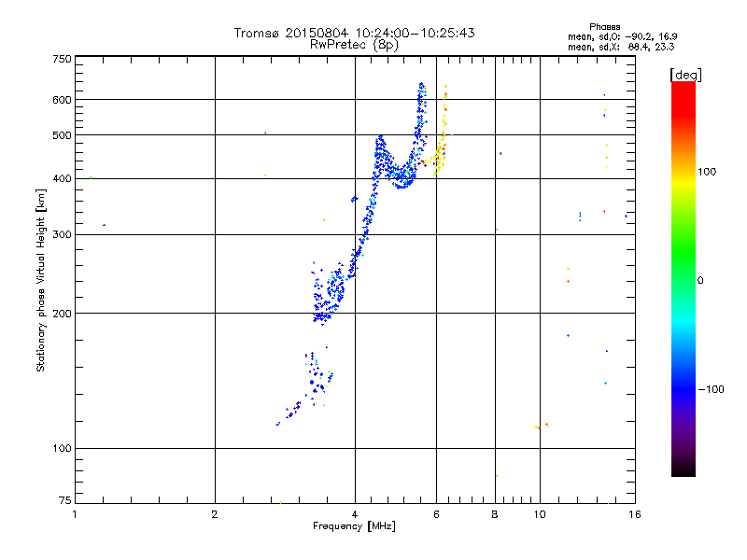Image resolution: width=747 pixels, height=560 pixels.
Task: Click the y-axis tick label '100'
Action: pos(62,449)
